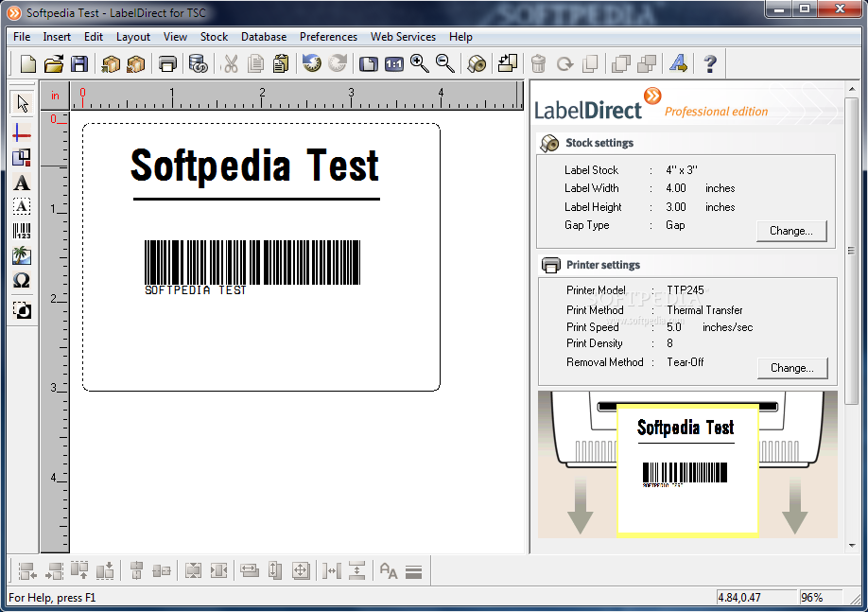The image size is (868, 612).
Task: Select the Omega symbol tool
Action: tap(22, 280)
